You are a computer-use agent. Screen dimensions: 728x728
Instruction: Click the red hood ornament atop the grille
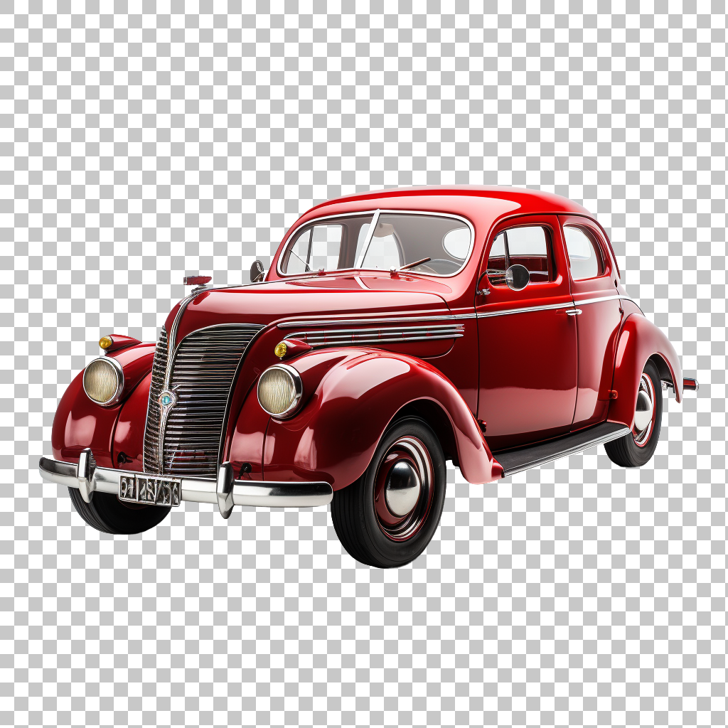(x=198, y=280)
